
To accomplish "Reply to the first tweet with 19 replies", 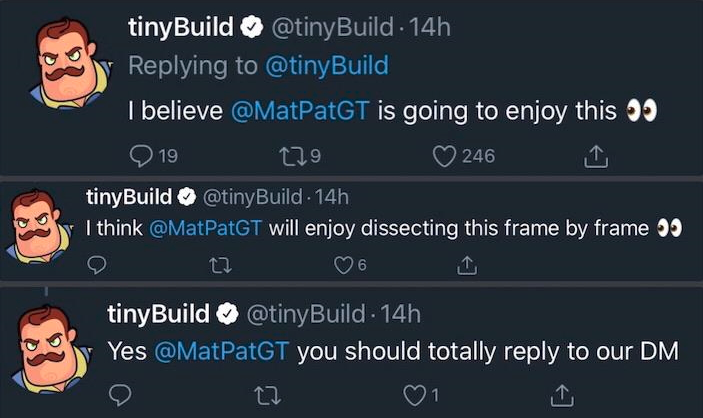I will coord(141,155).
